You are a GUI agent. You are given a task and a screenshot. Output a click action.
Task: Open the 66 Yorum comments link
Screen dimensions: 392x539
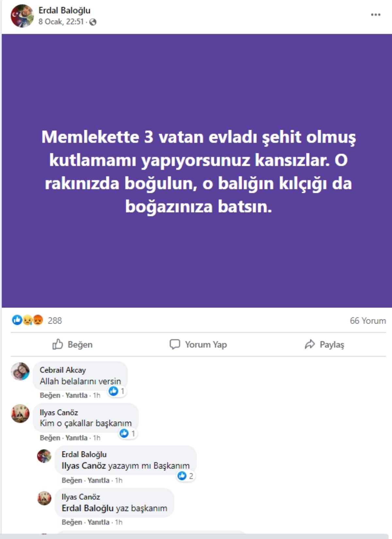367,321
